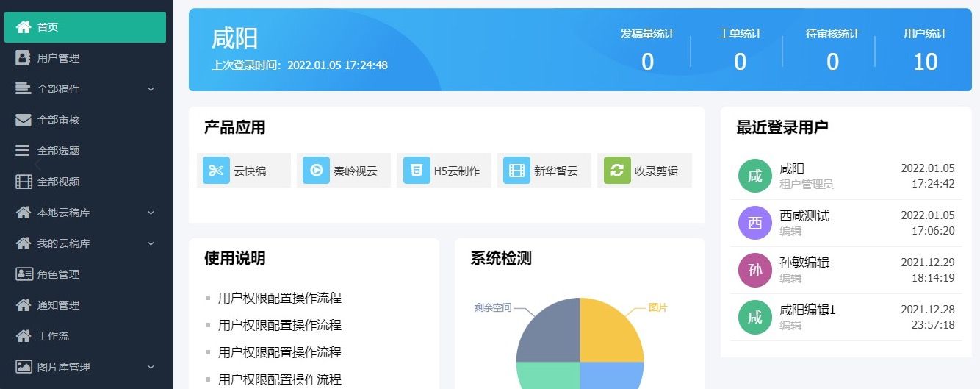Open the 全部选题 menu entry

pyautogui.click(x=58, y=151)
